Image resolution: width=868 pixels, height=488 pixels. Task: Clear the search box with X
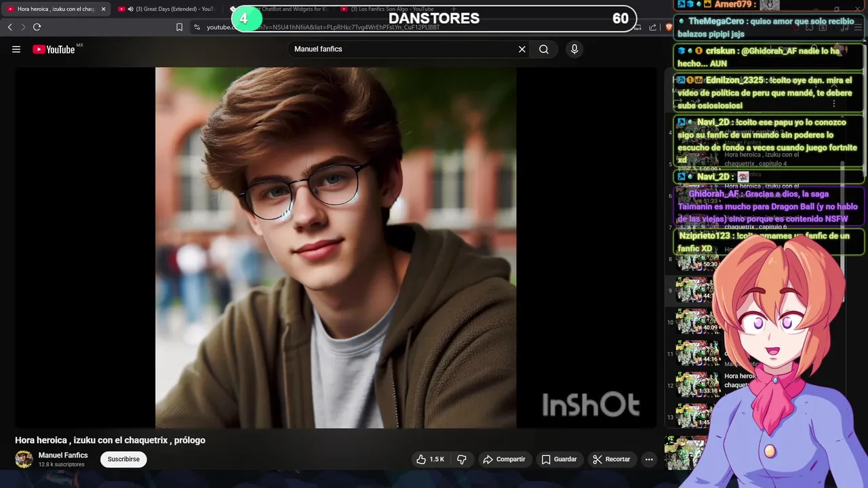coord(522,49)
